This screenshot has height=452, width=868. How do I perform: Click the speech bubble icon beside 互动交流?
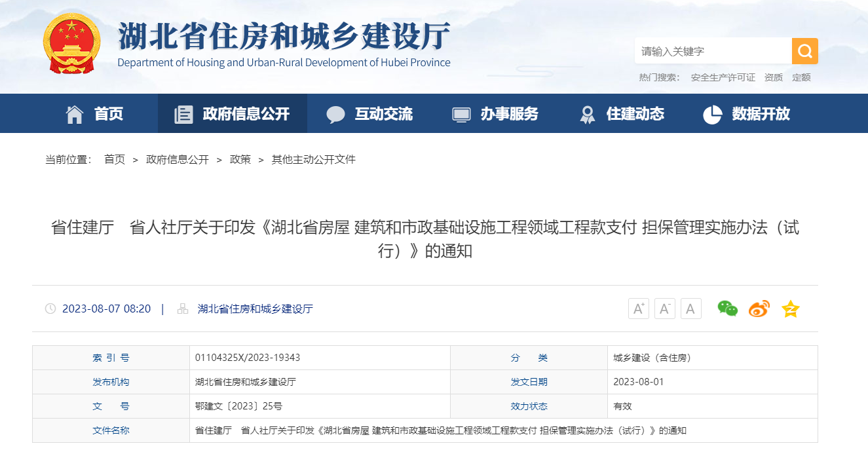coord(335,115)
